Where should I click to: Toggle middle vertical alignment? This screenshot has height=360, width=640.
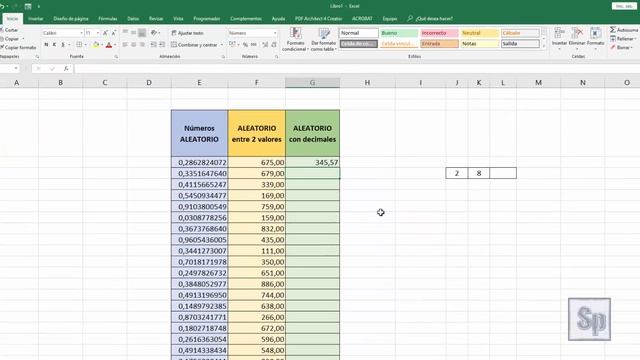[x=133, y=33]
